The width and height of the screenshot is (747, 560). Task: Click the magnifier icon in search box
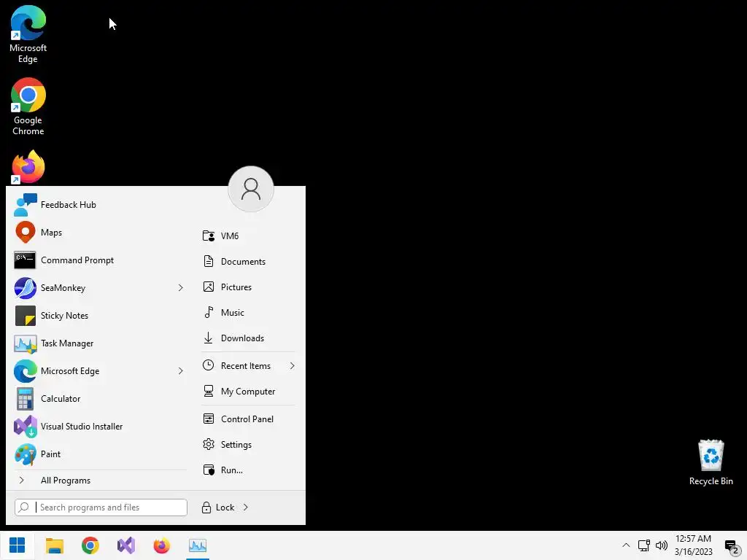[24, 507]
